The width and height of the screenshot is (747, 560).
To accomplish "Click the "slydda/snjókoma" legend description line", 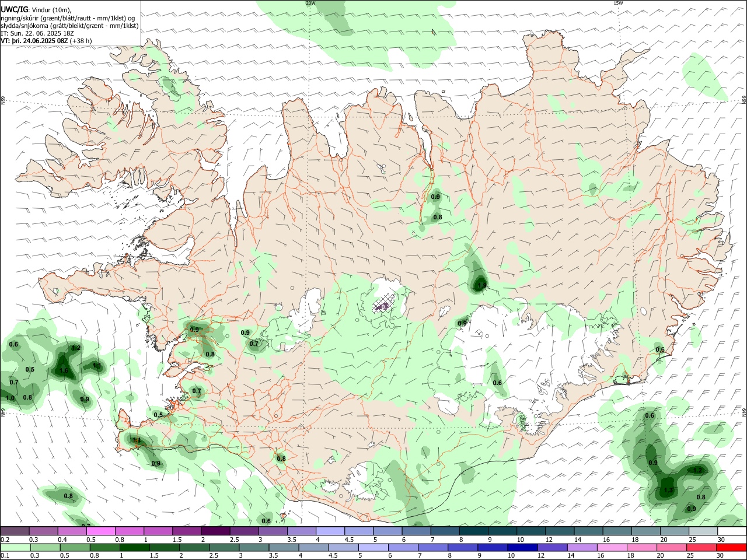I will [69, 26].
